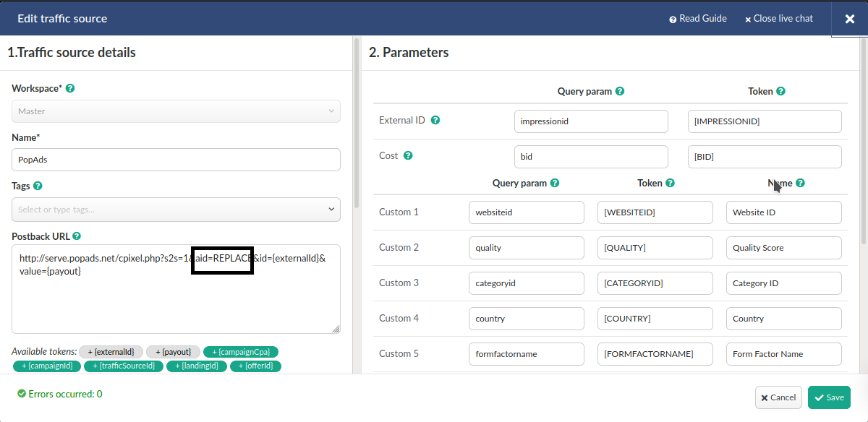This screenshot has height=422, width=868.
Task: Click help icon beside top Token header
Action: click(x=780, y=92)
